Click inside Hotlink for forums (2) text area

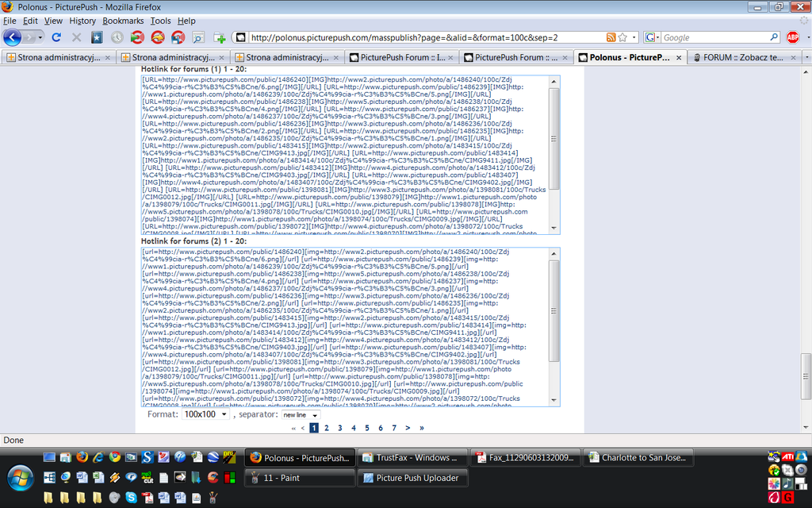pos(341,325)
